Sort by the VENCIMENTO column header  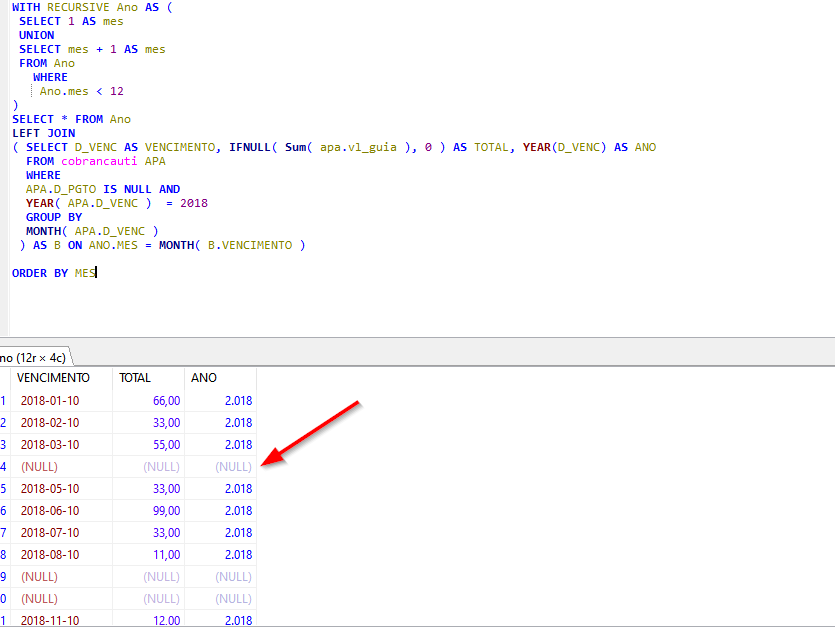[53, 378]
